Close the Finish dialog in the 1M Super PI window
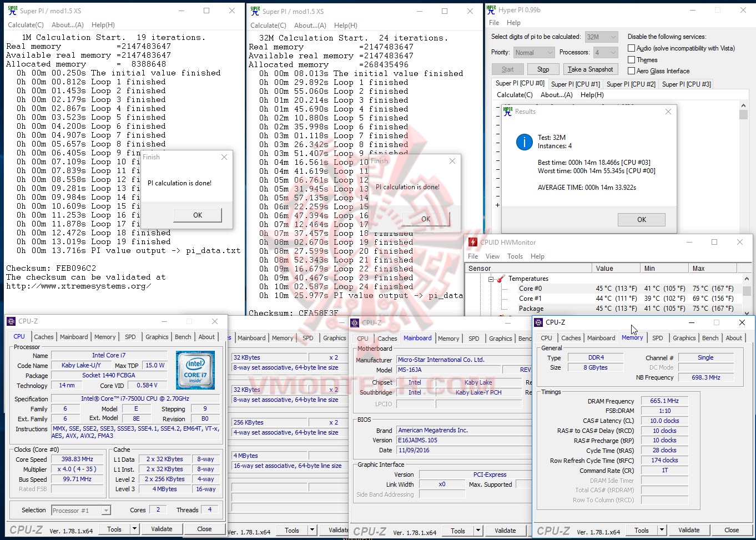Image resolution: width=756 pixels, height=540 pixels. pos(224,157)
